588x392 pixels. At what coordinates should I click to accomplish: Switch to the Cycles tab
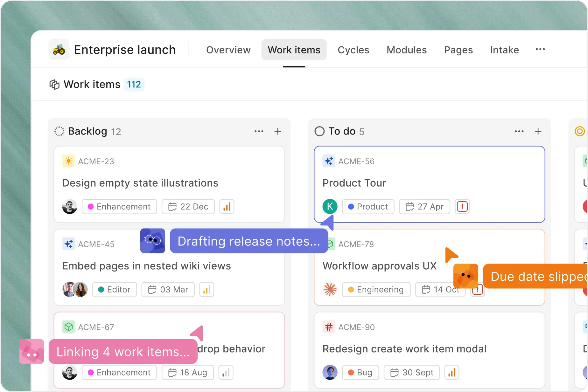[x=353, y=50]
